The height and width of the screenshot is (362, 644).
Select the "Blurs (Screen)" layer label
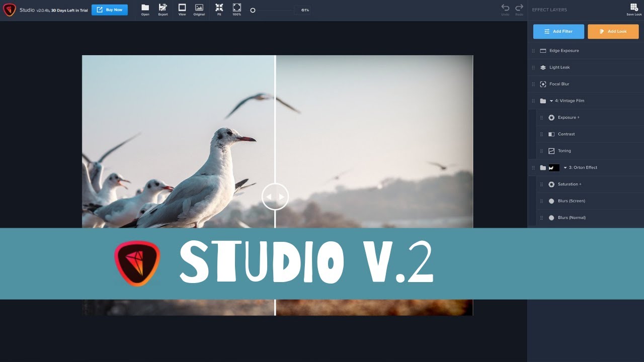(572, 201)
